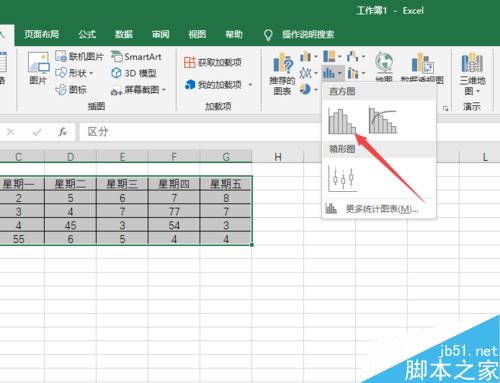Choose the Pareto chart thumbnail
Image resolution: width=500 pixels, height=383 pixels.
tap(383, 121)
